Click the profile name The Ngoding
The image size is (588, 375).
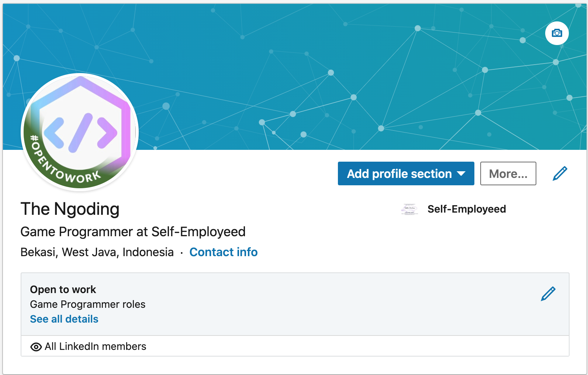click(x=70, y=209)
